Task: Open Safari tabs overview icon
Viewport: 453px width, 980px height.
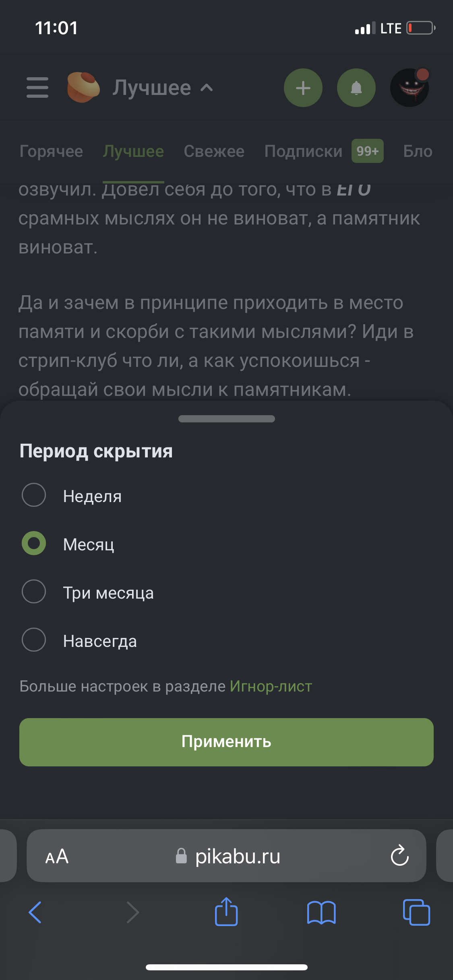Action: click(416, 912)
